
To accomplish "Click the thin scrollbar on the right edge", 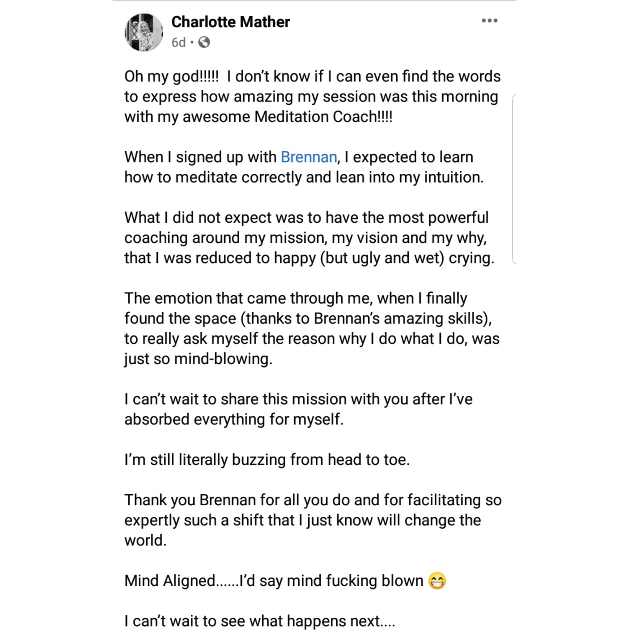I will click(513, 179).
